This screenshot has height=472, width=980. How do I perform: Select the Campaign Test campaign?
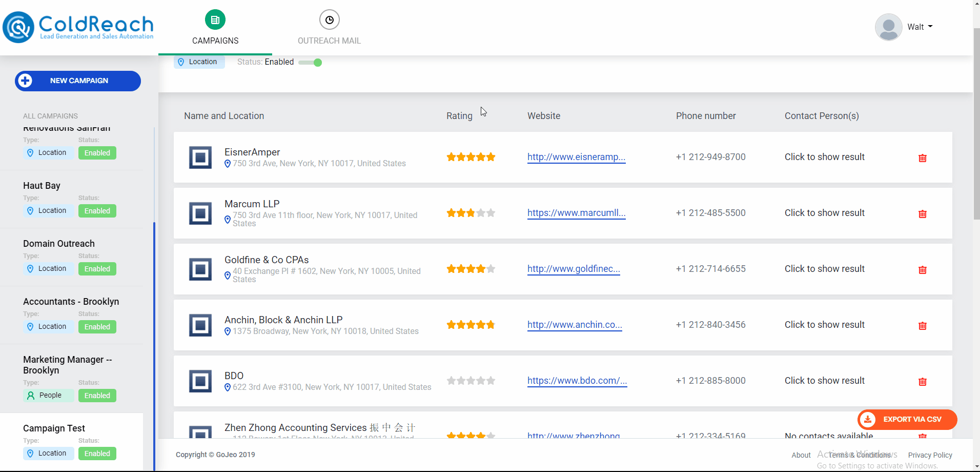point(54,428)
